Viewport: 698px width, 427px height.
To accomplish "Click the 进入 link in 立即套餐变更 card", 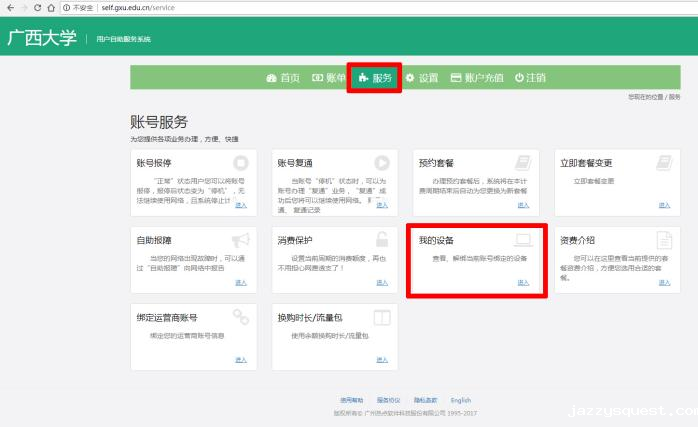I will coord(664,205).
